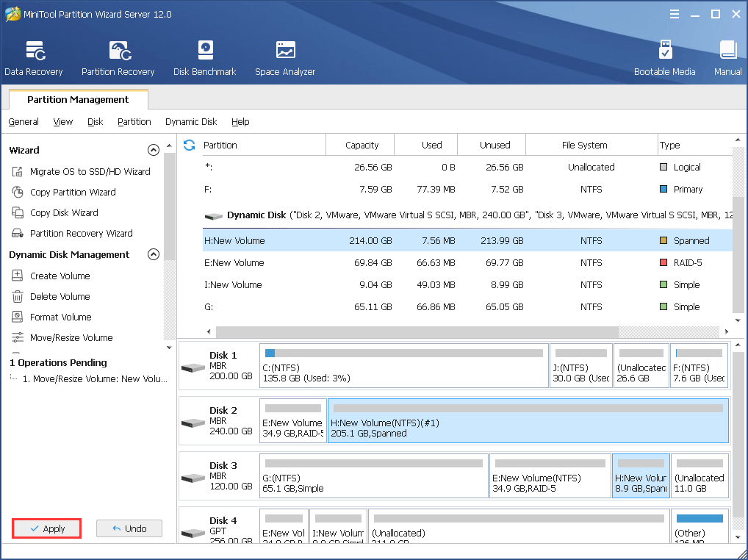Image resolution: width=748 pixels, height=560 pixels.
Task: Select H:New Volume(NTFS)(#1) block on Disk 2
Action: click(x=528, y=420)
